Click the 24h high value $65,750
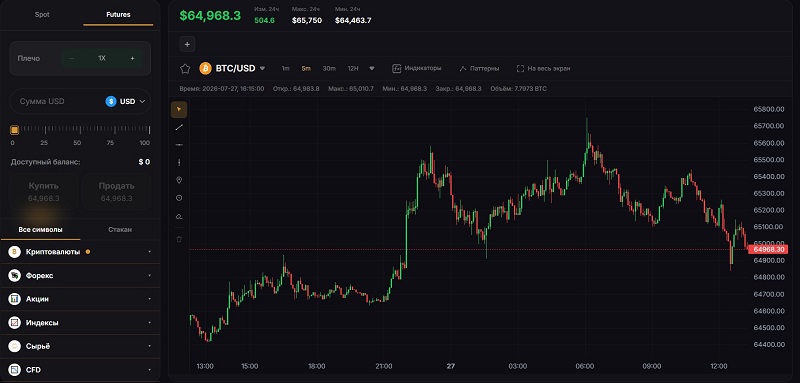This screenshot has width=800, height=383. coord(307,21)
